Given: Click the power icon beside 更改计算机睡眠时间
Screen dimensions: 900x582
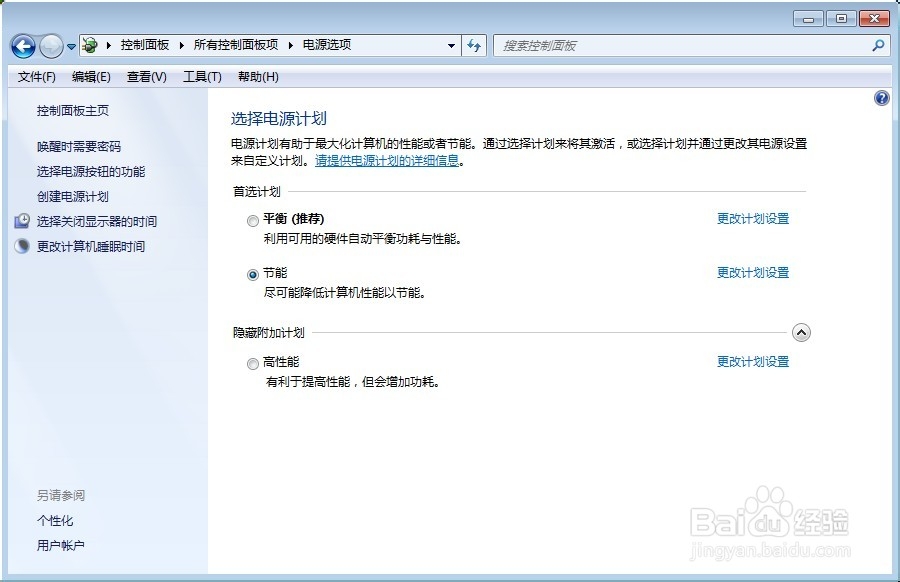Looking at the screenshot, I should coord(22,246).
